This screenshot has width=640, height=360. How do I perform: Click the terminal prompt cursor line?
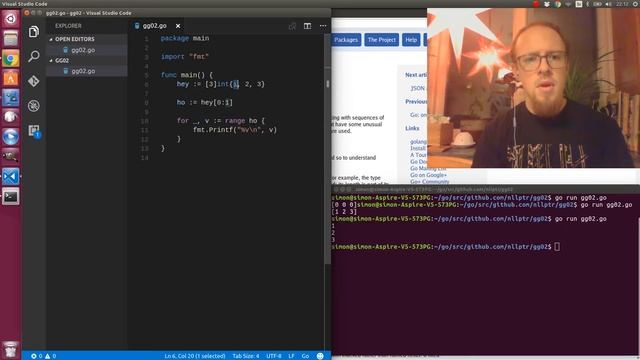click(x=446, y=247)
